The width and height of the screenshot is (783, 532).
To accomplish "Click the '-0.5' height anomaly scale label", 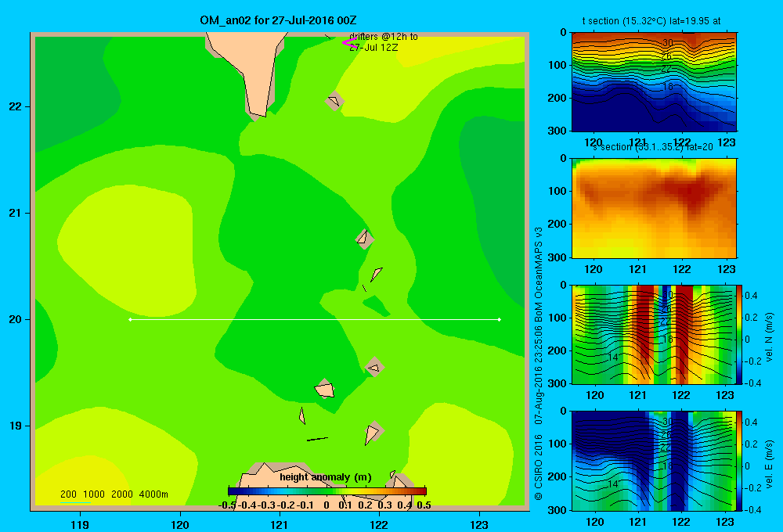I will 227,505.
